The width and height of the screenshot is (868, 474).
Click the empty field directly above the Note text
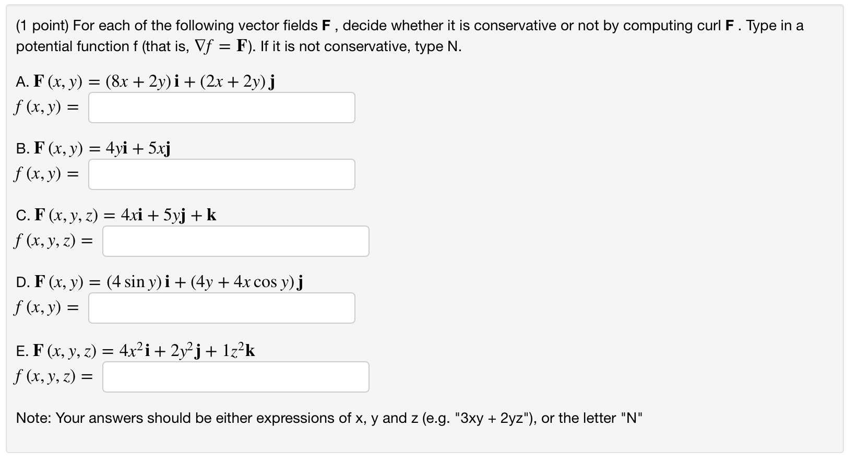click(235, 376)
